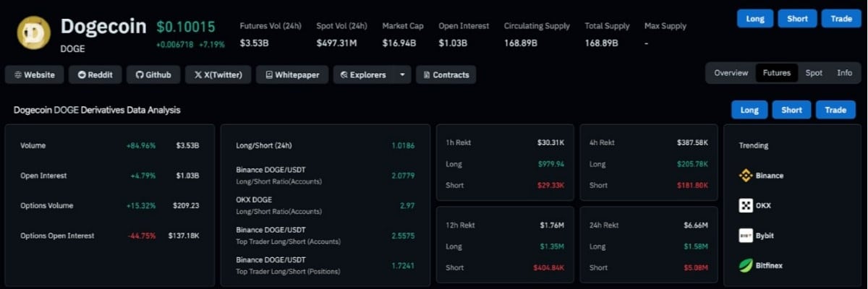The image size is (868, 289).
Task: Click the 1h short liquidation $29.33K
Action: pos(550,185)
